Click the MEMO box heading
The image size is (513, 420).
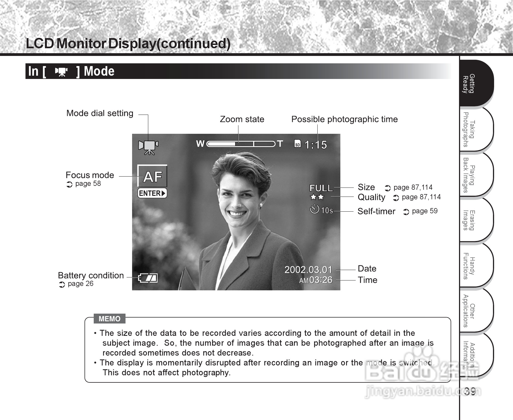click(109, 319)
